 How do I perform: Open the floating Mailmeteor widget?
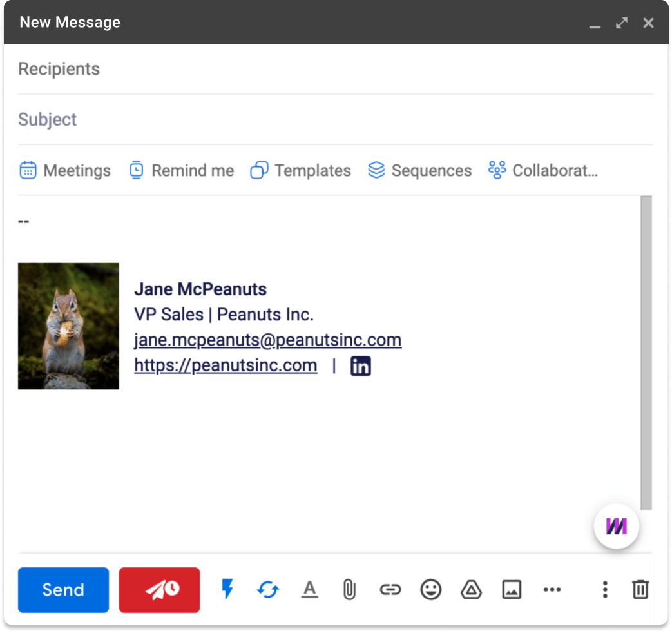[615, 526]
